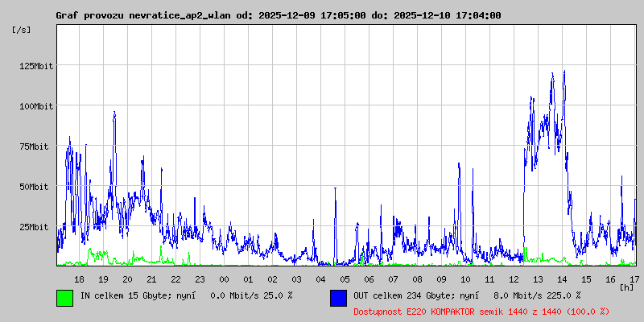
Task: Click the x-axis hour label '01'
Action: [248, 279]
